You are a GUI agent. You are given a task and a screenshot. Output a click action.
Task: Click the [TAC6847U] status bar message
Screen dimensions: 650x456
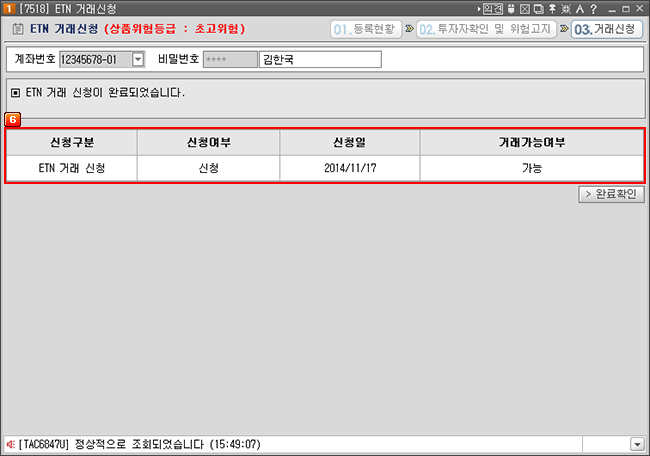point(140,444)
